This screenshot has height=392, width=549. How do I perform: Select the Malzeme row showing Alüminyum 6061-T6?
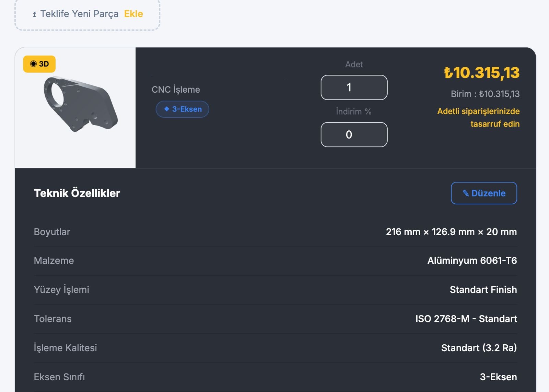[276, 261]
